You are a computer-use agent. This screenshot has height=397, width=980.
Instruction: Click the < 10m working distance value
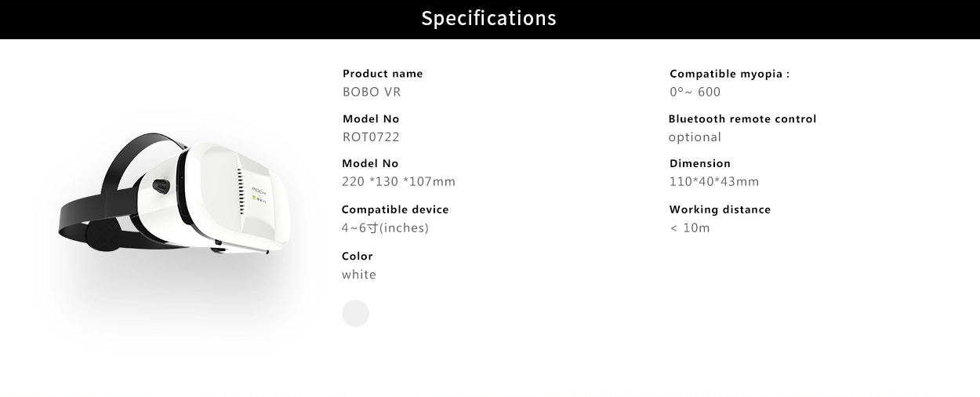pyautogui.click(x=690, y=228)
